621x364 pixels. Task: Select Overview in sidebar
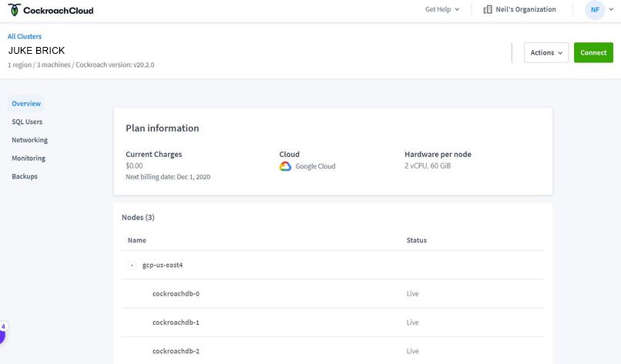point(26,104)
